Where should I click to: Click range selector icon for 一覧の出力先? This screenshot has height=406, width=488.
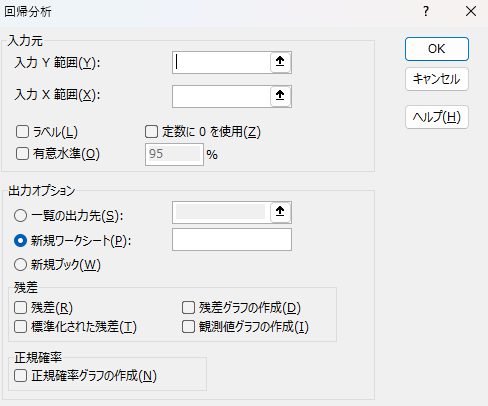(x=280, y=212)
